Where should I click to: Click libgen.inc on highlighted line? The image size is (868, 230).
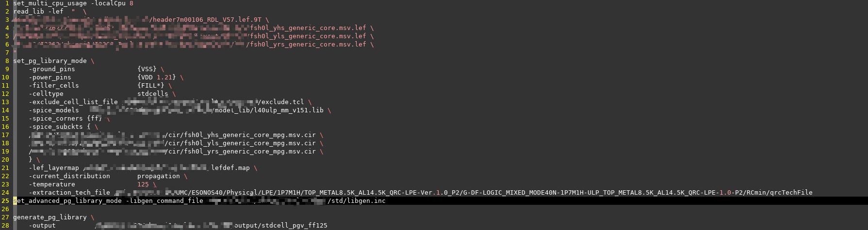click(357, 201)
